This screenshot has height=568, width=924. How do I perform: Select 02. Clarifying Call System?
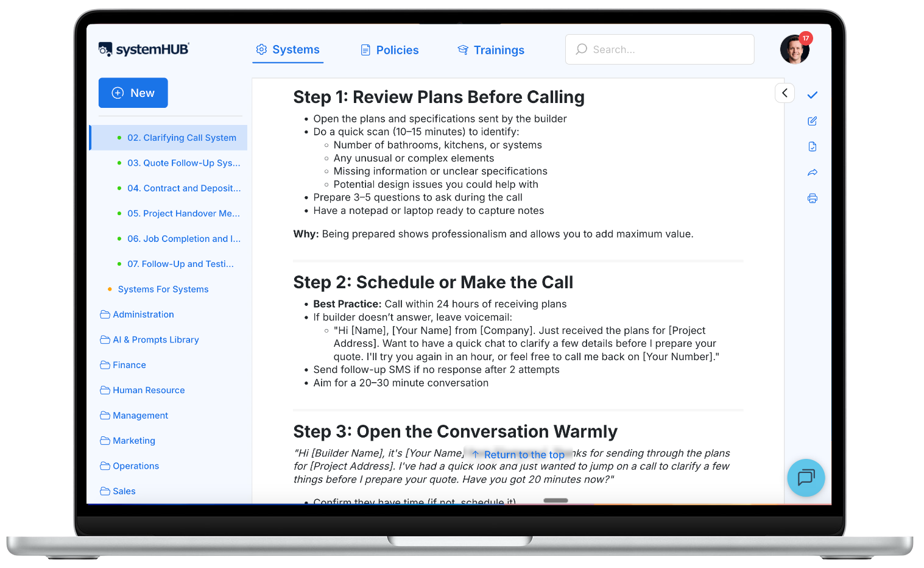coord(169,138)
